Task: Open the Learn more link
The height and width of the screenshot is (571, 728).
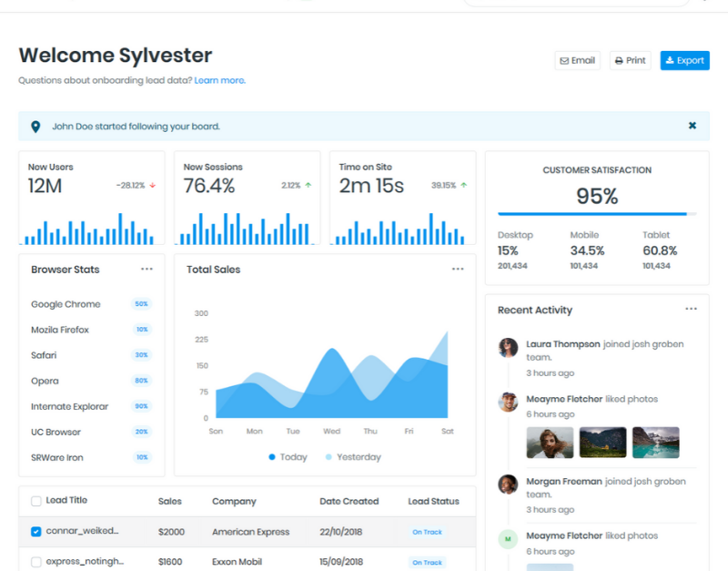Action: click(x=221, y=80)
